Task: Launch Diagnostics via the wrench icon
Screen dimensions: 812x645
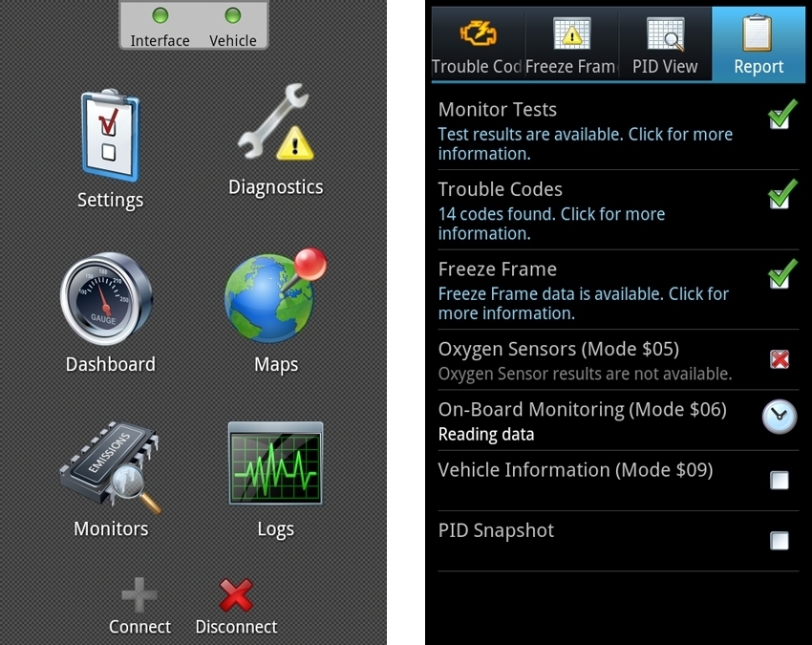Action: 275,122
